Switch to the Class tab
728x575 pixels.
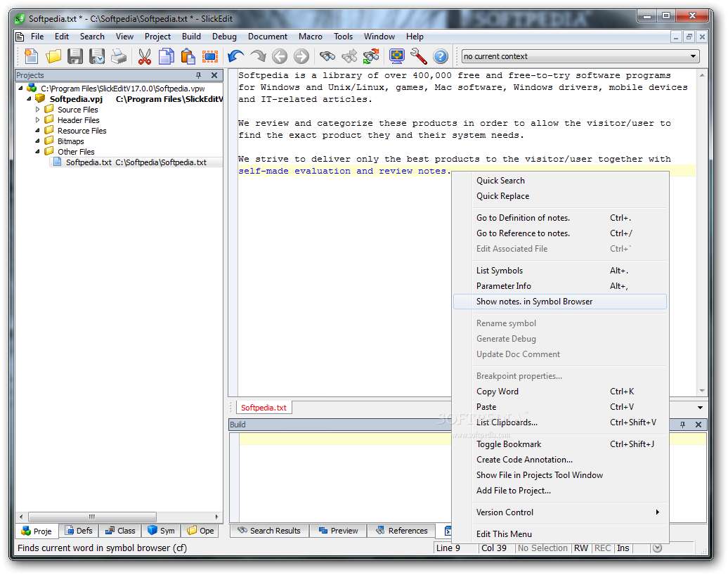pos(119,531)
